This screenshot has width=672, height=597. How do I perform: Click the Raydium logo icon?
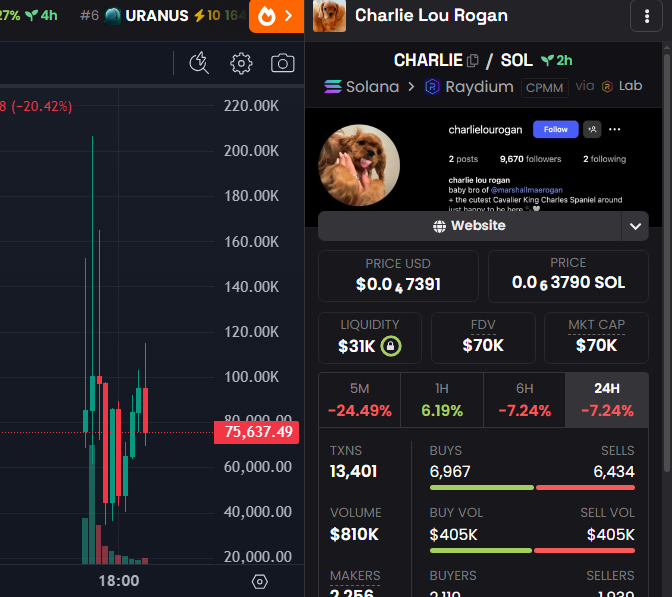pos(432,87)
